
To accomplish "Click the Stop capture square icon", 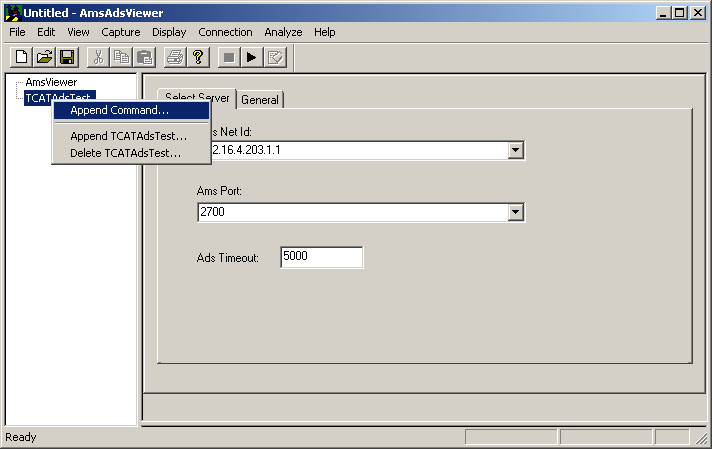I will [x=229, y=58].
